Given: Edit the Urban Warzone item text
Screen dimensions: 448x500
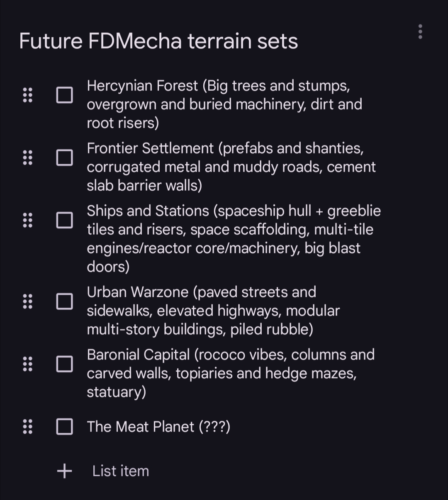Looking at the screenshot, I should (x=213, y=311).
